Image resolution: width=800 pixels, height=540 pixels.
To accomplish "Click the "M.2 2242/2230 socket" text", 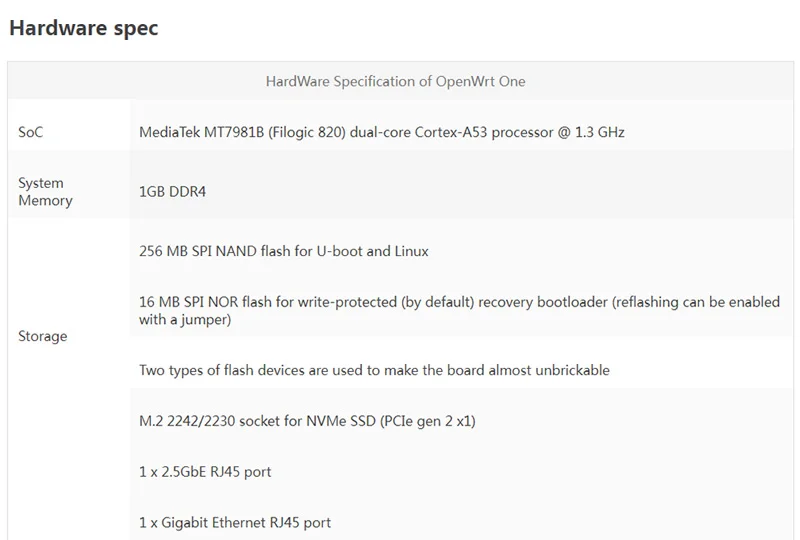I will (x=208, y=421).
